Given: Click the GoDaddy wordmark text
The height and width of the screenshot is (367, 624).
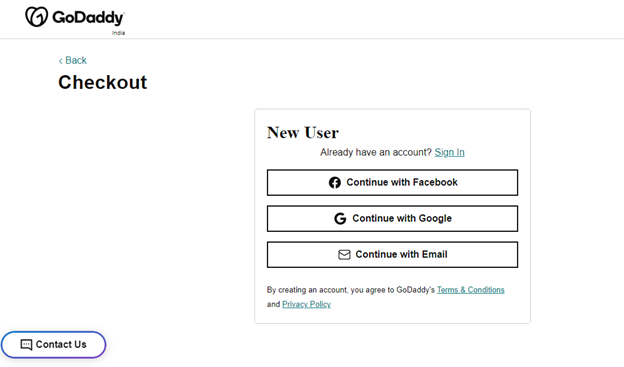Looking at the screenshot, I should click(x=88, y=18).
